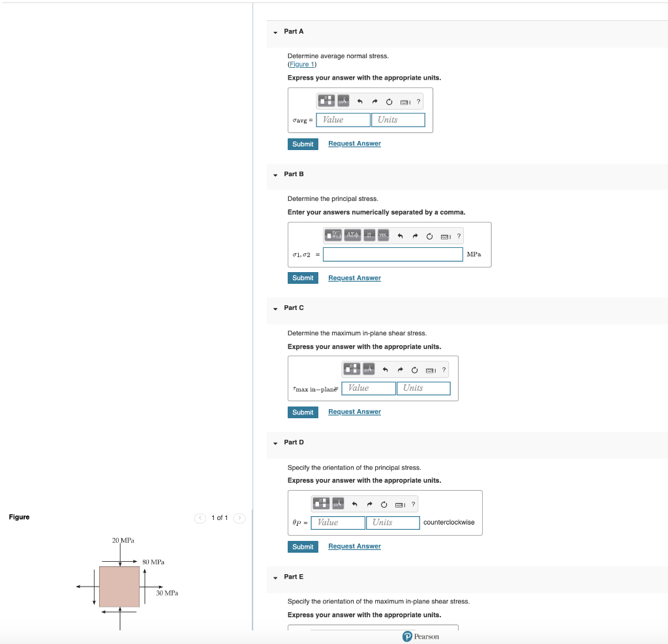Viewport: 668px width, 644px height.
Task: Open Greek symbols menu in Part B
Action: coord(352,236)
